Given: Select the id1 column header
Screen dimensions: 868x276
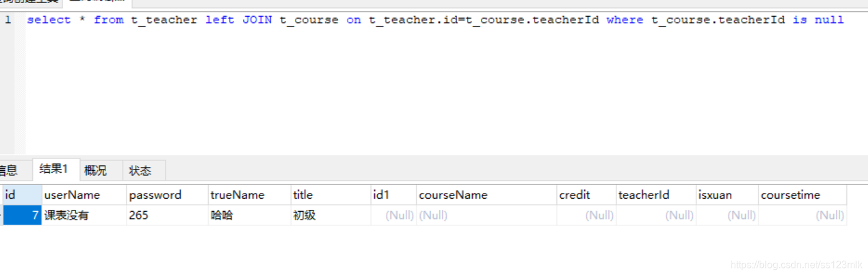Looking at the screenshot, I should 393,195.
